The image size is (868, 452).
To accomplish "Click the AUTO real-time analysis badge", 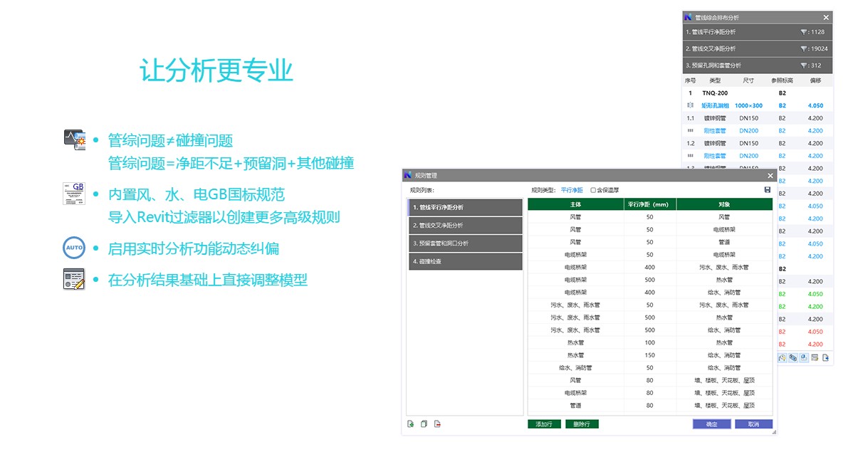I will pyautogui.click(x=74, y=248).
